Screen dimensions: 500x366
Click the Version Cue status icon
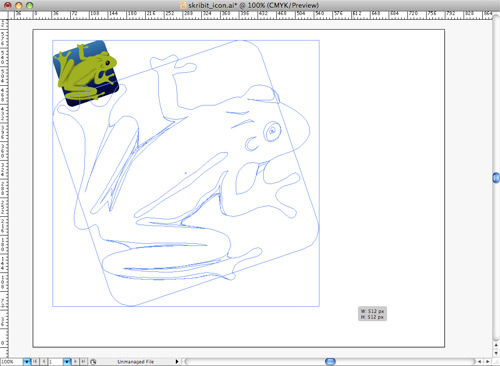pos(93,362)
